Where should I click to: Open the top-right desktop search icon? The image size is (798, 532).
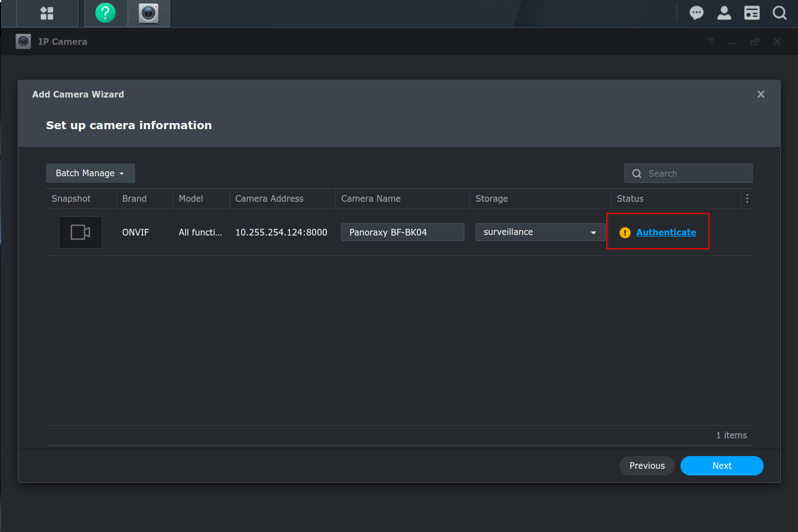click(779, 13)
